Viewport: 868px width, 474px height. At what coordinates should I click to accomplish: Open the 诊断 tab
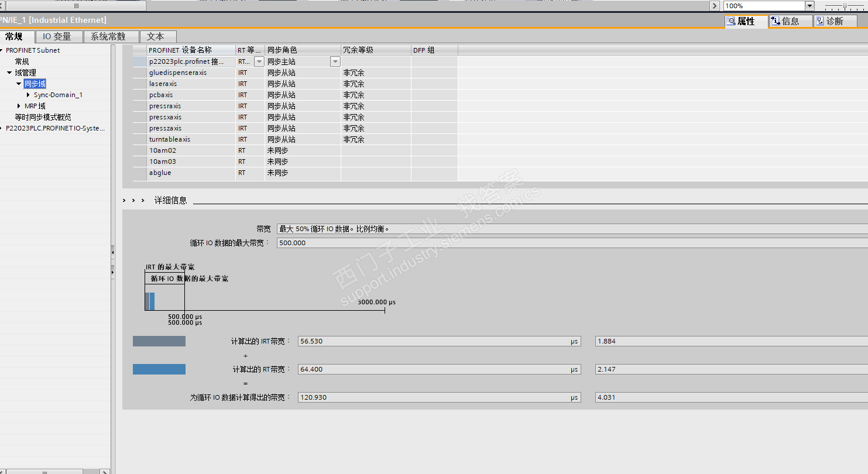tap(835, 21)
